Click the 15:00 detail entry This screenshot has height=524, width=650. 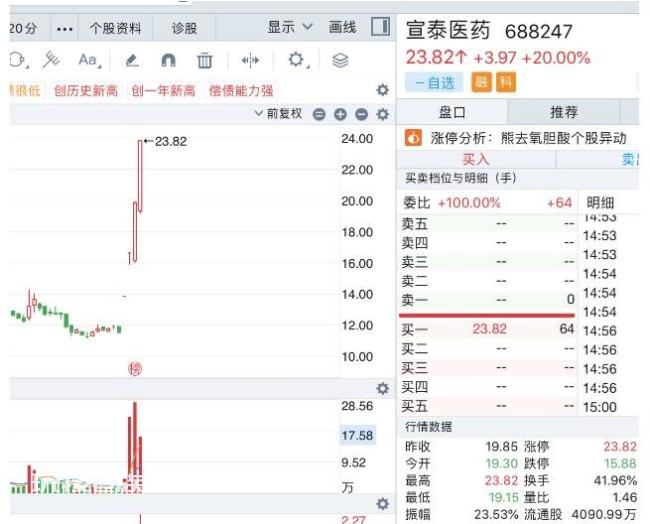point(599,407)
